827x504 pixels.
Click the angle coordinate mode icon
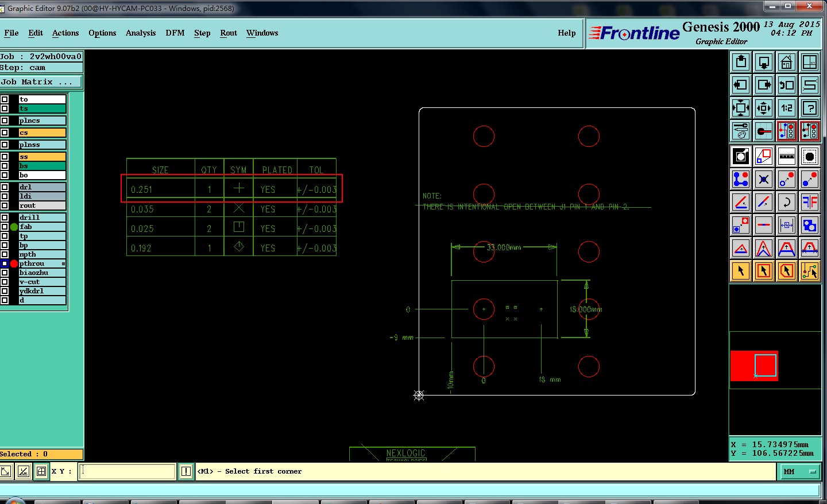click(24, 471)
